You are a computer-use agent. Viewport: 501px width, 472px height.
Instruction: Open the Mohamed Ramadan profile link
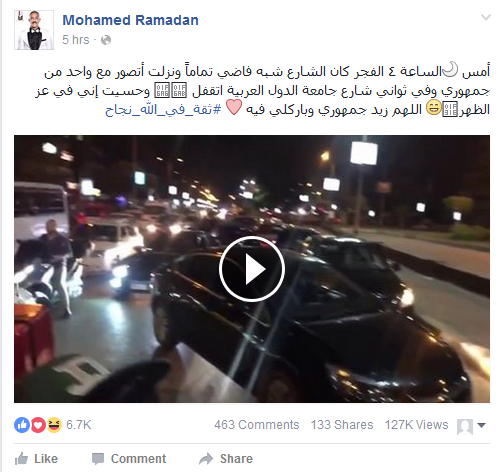[x=130, y=20]
